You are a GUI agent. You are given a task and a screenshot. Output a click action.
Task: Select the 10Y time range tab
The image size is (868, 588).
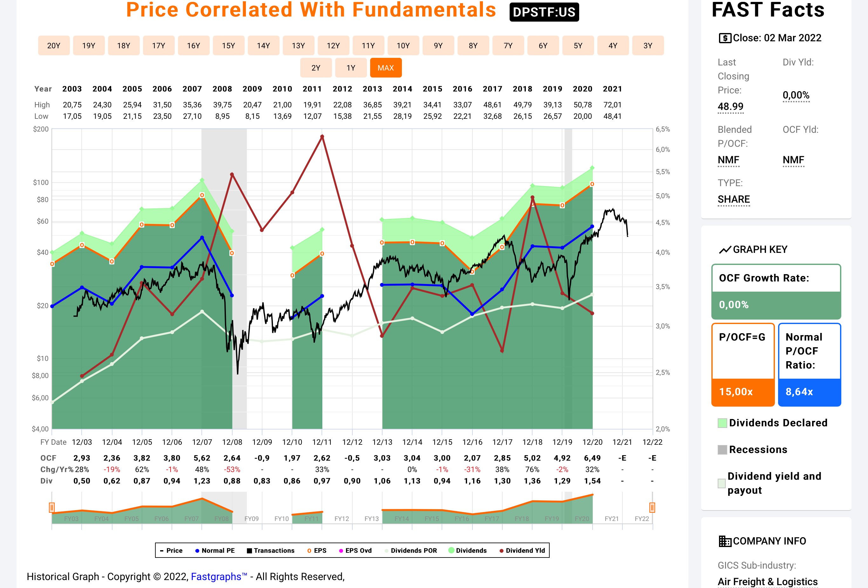403,45
